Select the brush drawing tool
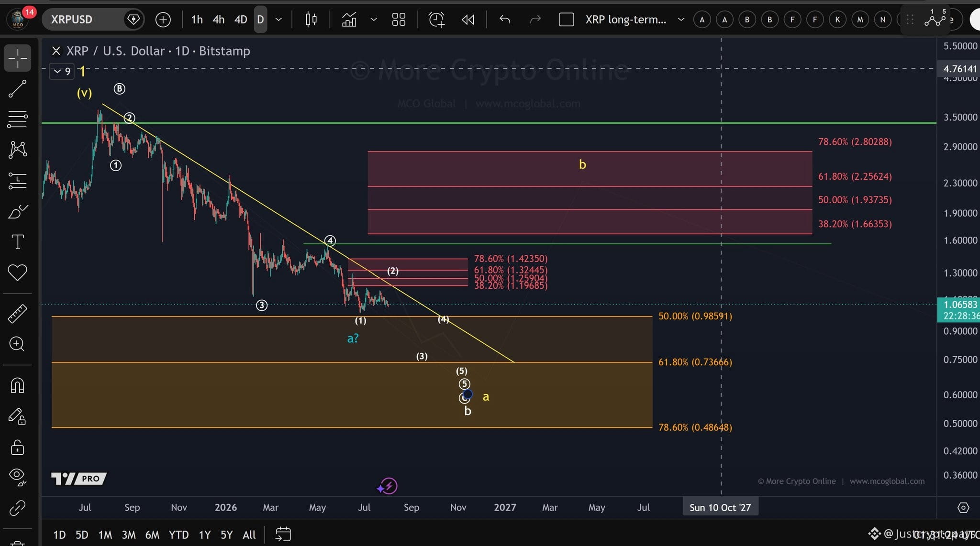The width and height of the screenshot is (980, 546). click(18, 211)
